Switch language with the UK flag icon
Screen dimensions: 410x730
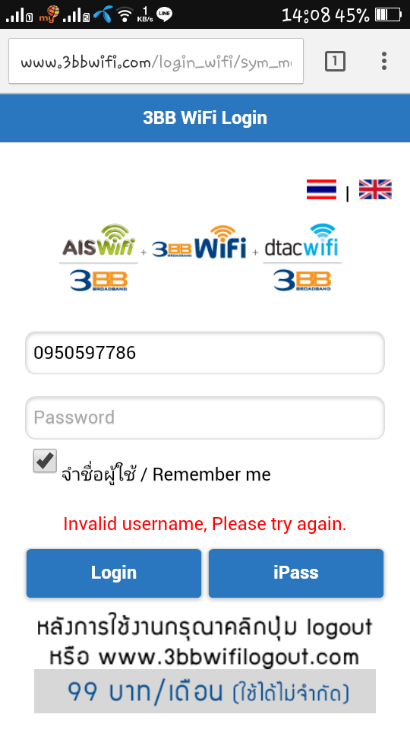click(x=375, y=189)
